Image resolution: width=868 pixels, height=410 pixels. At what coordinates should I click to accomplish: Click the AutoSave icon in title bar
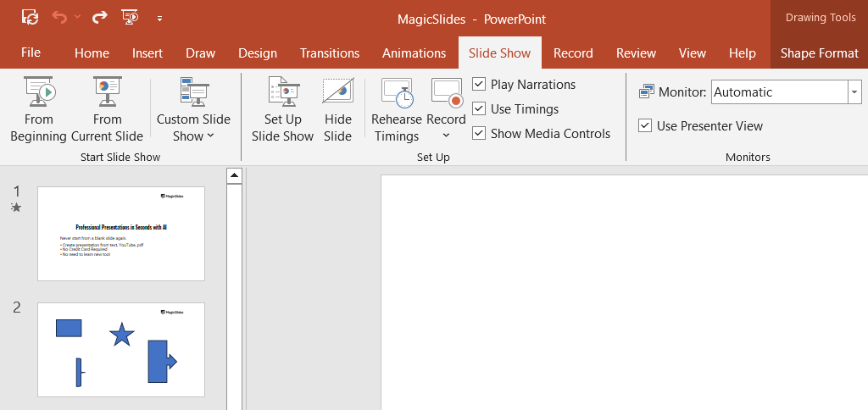(30, 17)
